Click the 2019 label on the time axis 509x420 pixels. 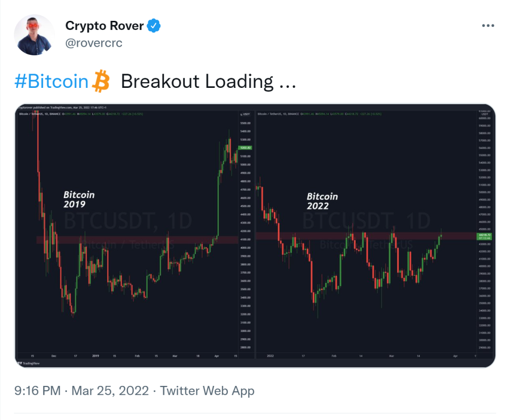[x=95, y=356]
